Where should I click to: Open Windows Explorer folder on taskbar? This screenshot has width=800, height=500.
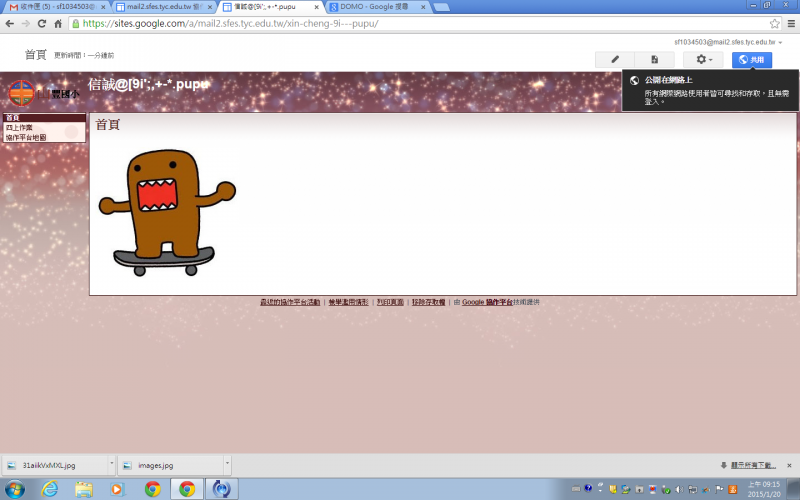pos(84,489)
